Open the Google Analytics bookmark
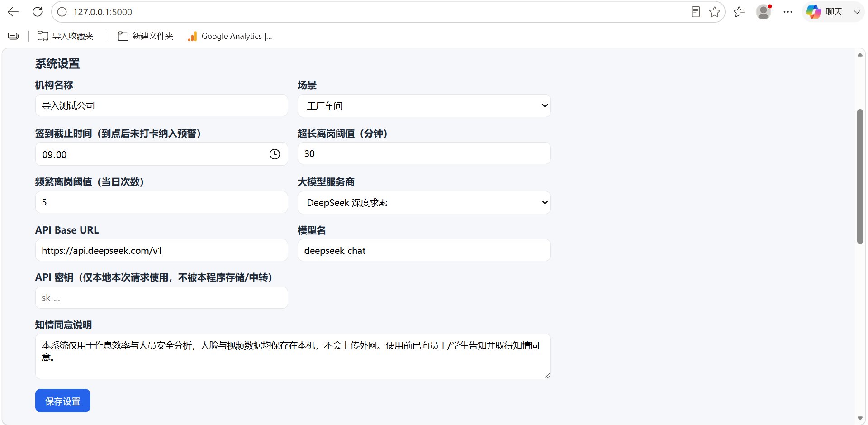 tap(230, 36)
